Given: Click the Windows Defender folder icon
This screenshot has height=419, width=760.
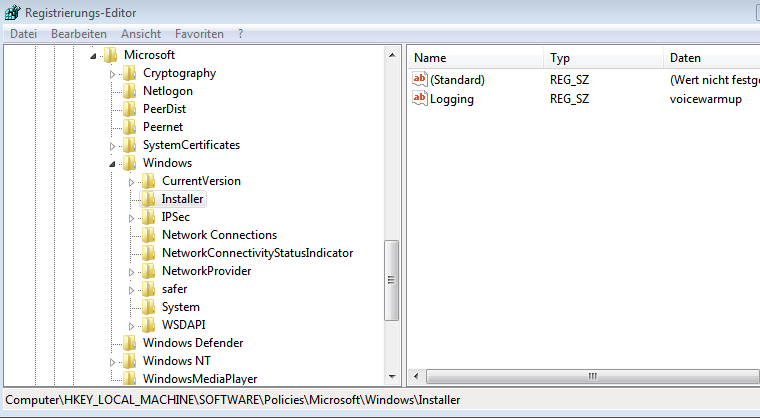Looking at the screenshot, I should 129,343.
